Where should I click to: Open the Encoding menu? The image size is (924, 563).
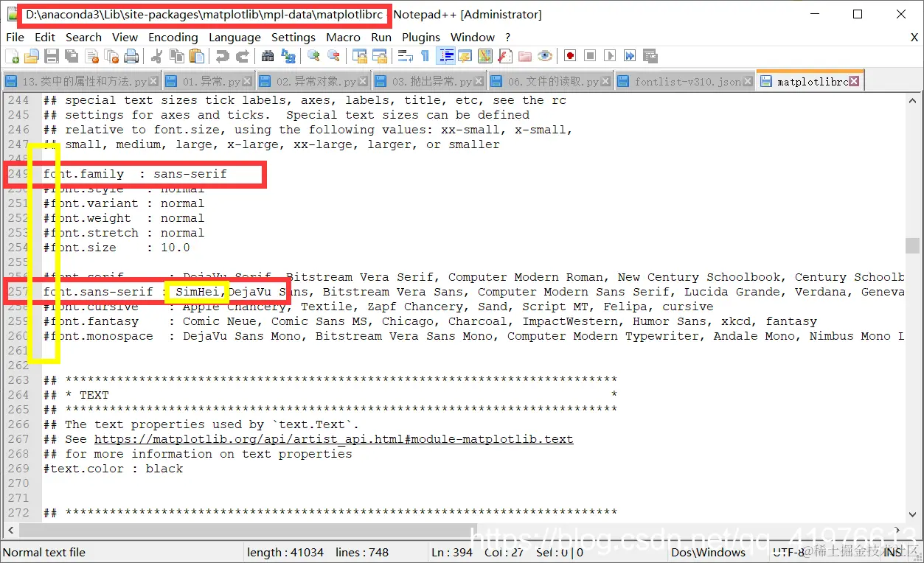coord(173,37)
